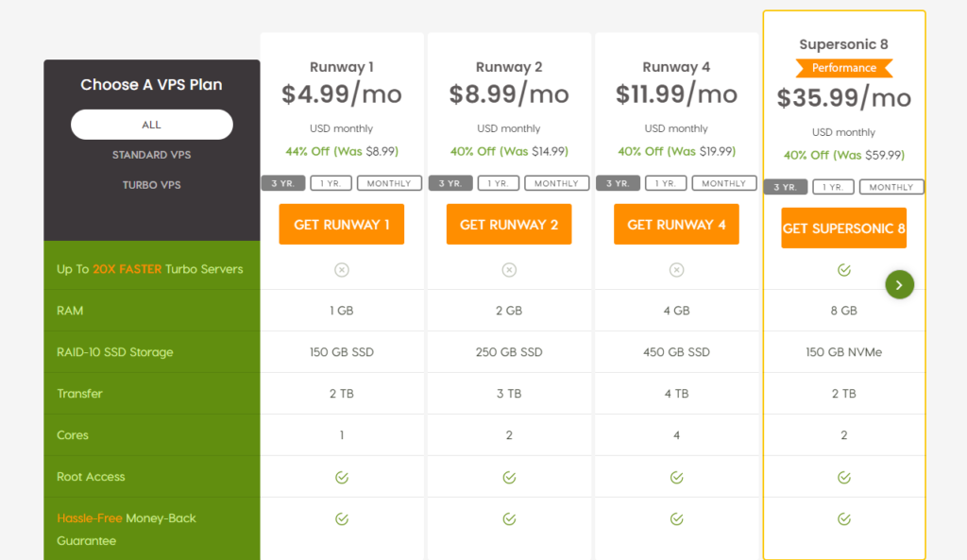Click the green next-plans arrow button
The image size is (967, 560).
point(899,285)
